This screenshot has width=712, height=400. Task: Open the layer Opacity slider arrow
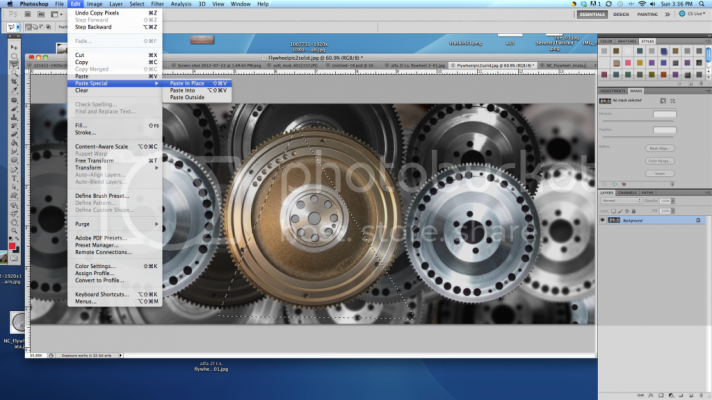(673, 201)
